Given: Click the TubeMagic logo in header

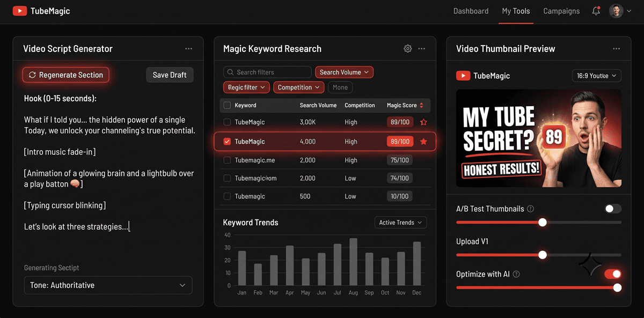Looking at the screenshot, I should click(41, 11).
